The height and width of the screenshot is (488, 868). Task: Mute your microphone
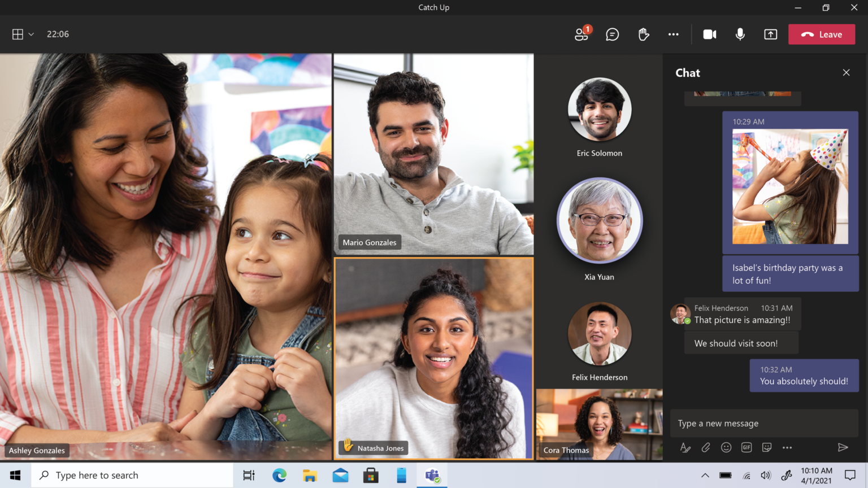point(740,34)
